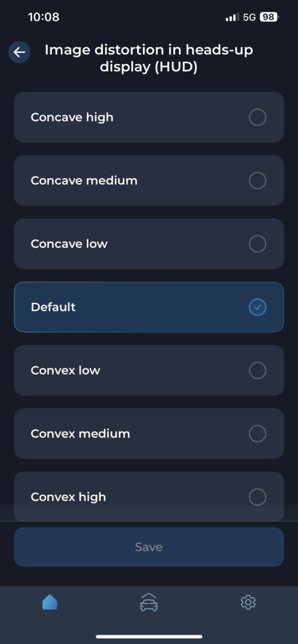This screenshot has height=644, width=298.
Task: Tap the Convex medium label text
Action: (x=80, y=434)
